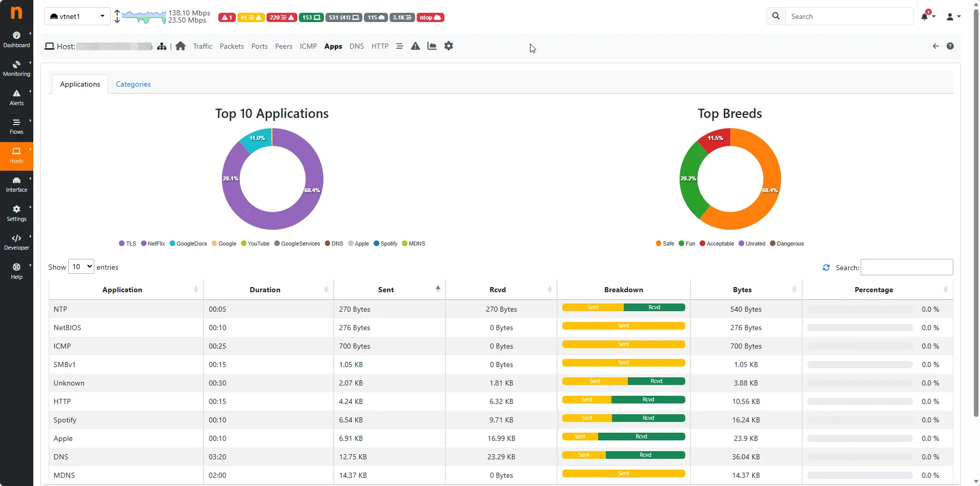Click the network hierarchy icon beside host

coord(162,46)
